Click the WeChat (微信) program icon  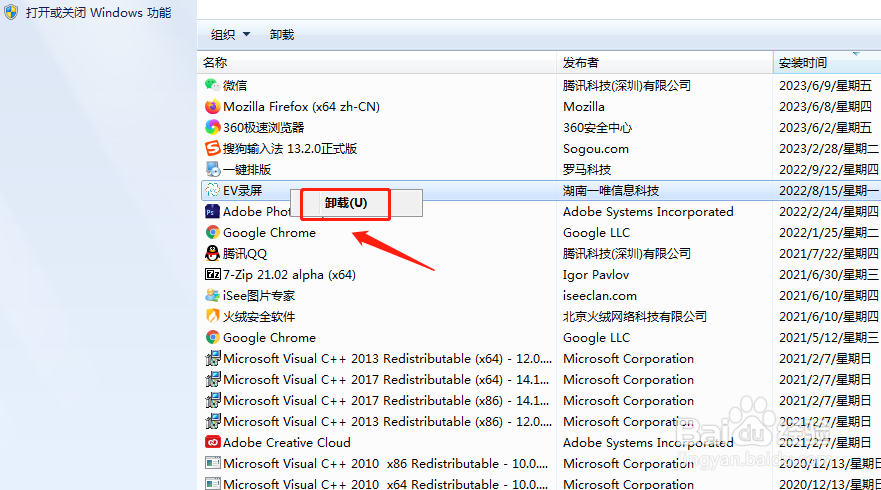[x=212, y=85]
